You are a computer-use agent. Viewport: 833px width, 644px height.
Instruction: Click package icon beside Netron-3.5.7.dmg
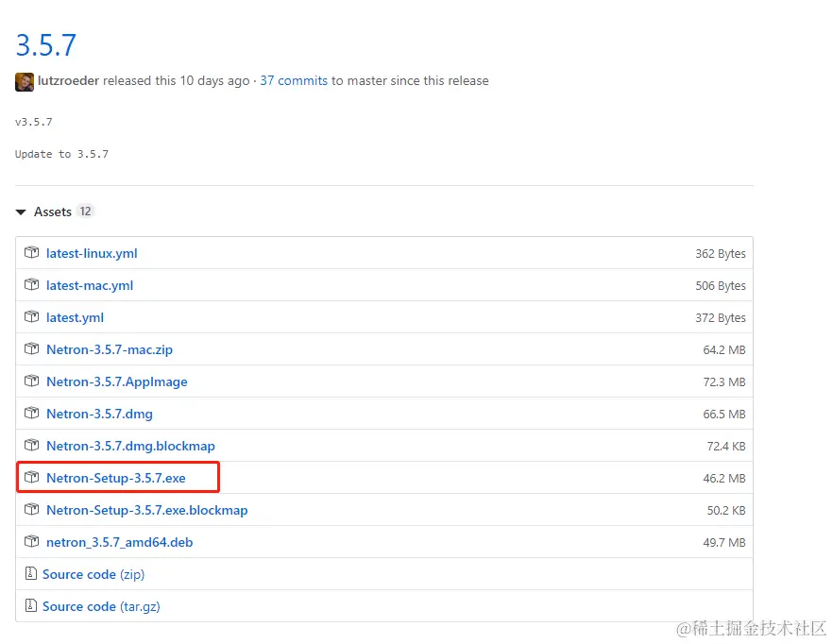point(31,413)
